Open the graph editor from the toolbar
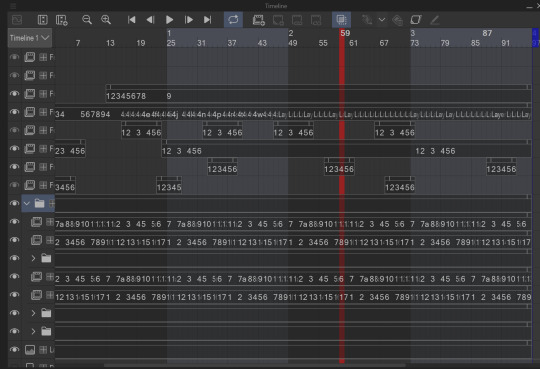This screenshot has height=369, width=540. (17, 20)
